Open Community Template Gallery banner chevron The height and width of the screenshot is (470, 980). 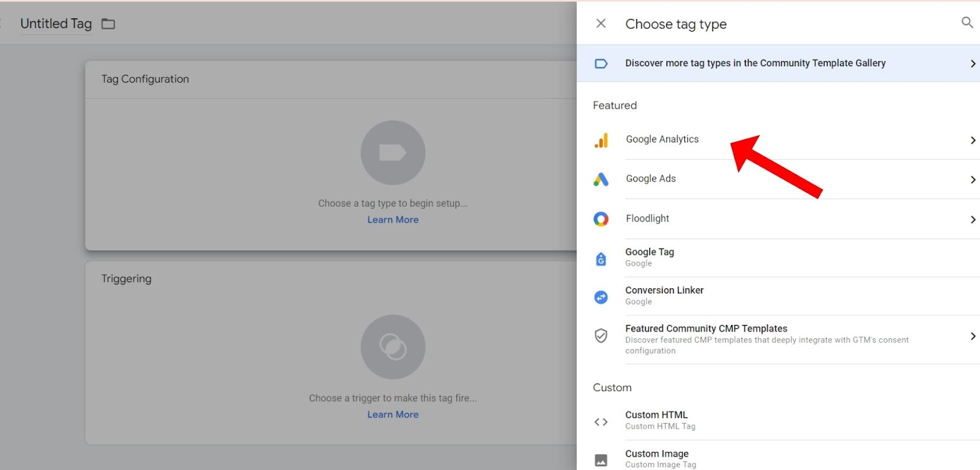[x=973, y=64]
